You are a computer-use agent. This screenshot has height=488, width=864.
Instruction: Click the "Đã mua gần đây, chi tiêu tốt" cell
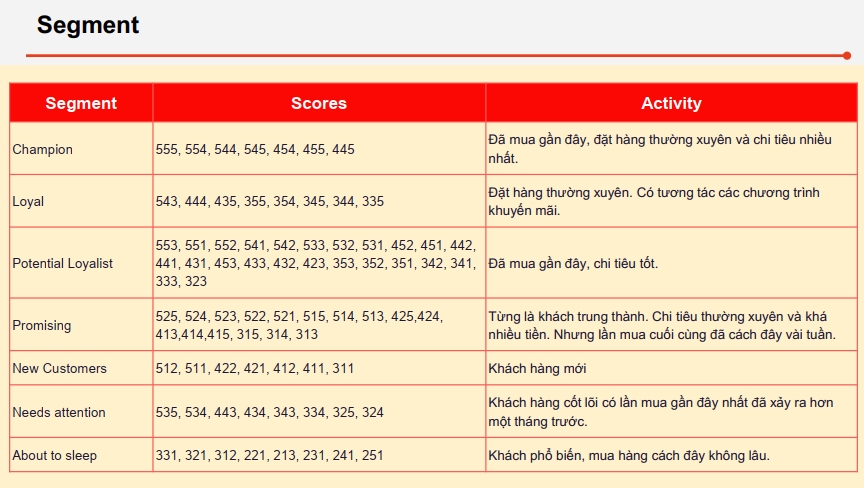point(573,263)
